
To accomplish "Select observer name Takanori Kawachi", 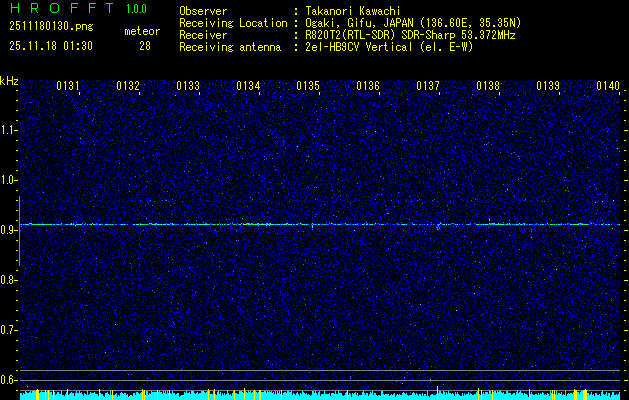I will pyautogui.click(x=353, y=11).
